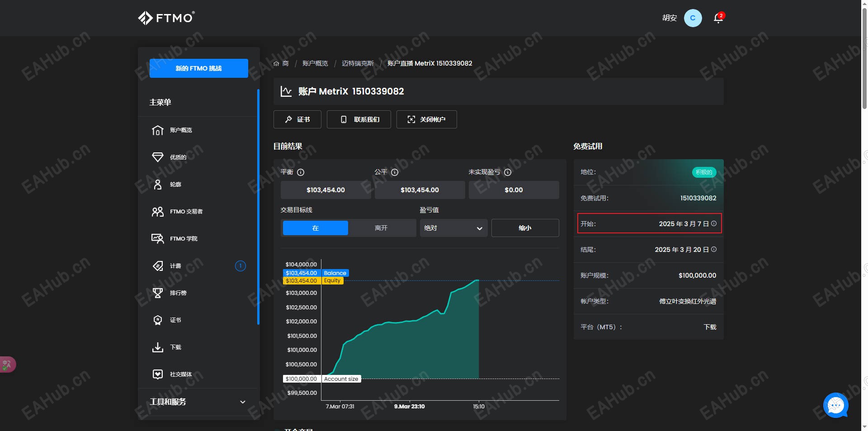Open the 盈亏值 绝对 dropdown
Screen dimensions: 868x431
point(453,228)
